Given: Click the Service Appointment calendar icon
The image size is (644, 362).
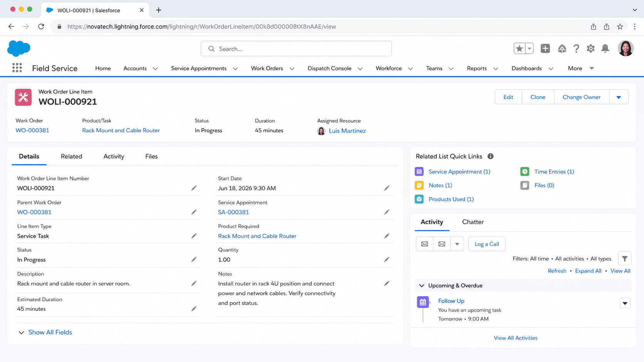Looking at the screenshot, I should tap(419, 172).
